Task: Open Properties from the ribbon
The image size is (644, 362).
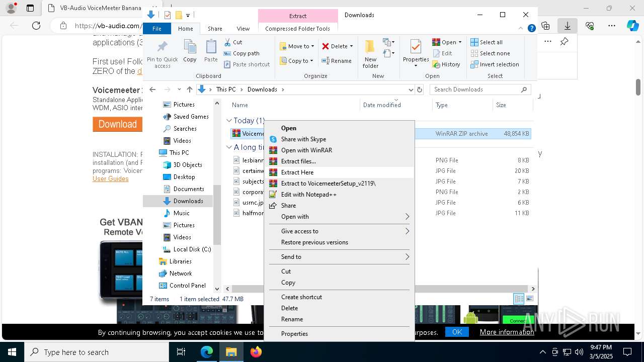Action: pyautogui.click(x=416, y=53)
